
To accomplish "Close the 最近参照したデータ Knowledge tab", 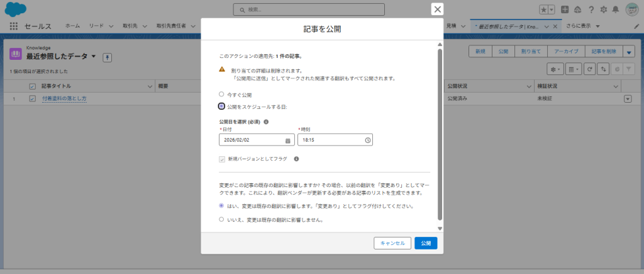I will pyautogui.click(x=555, y=26).
